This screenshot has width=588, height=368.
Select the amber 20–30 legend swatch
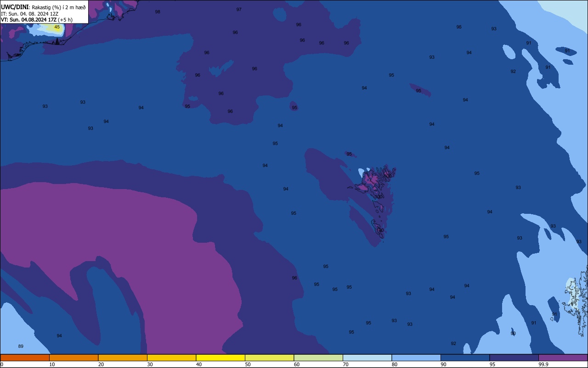tap(123, 357)
